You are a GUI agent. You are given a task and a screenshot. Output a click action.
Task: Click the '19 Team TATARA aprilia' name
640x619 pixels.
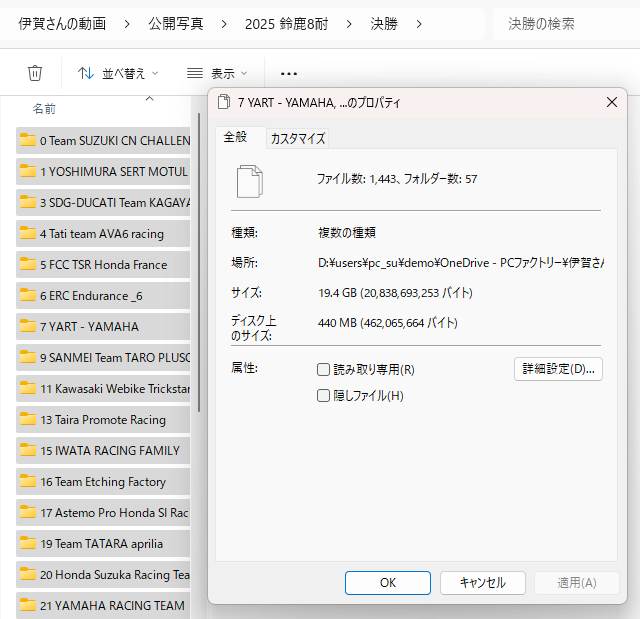click(101, 544)
